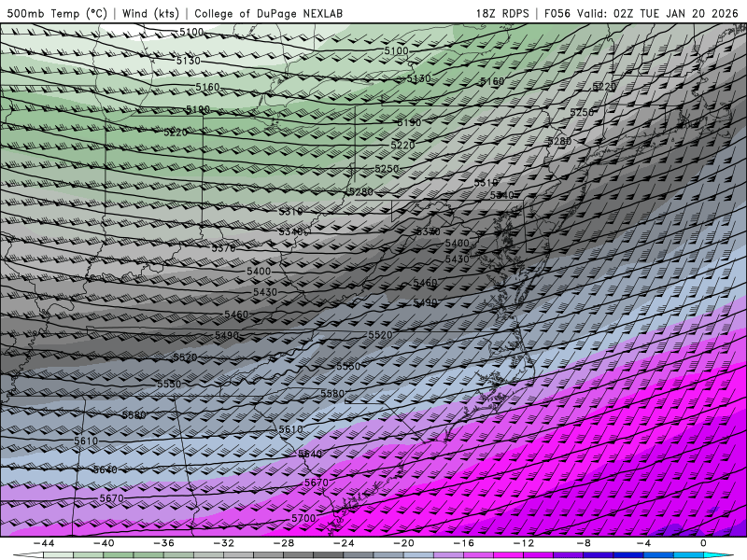Click the 0 colorbar tick label
This screenshot has height=560, width=747.
704,543
